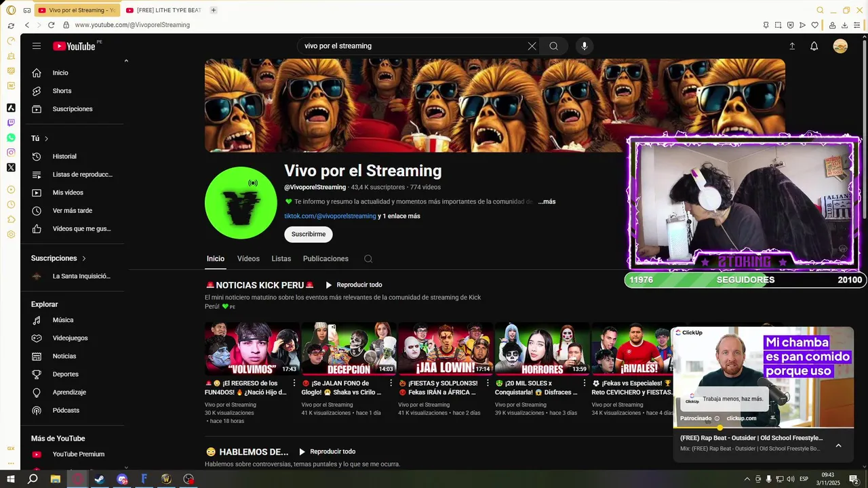The width and height of the screenshot is (868, 488).
Task: Open Opera downloads icon
Action: [x=844, y=25]
